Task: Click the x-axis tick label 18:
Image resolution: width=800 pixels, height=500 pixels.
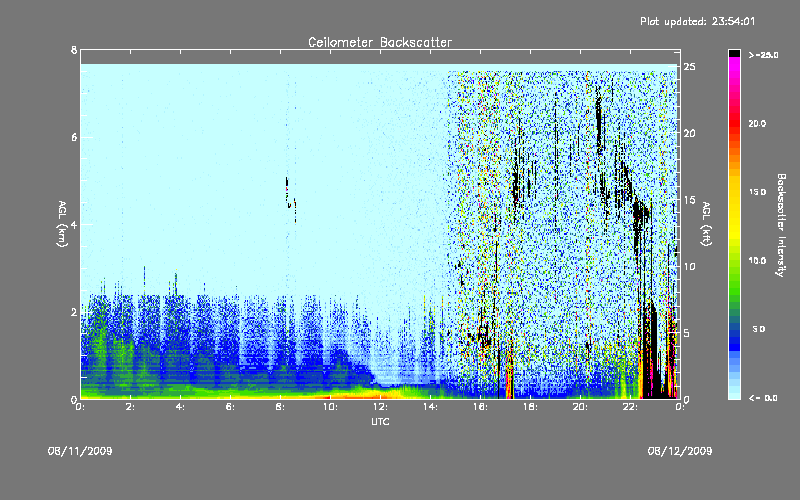Action: [x=530, y=407]
